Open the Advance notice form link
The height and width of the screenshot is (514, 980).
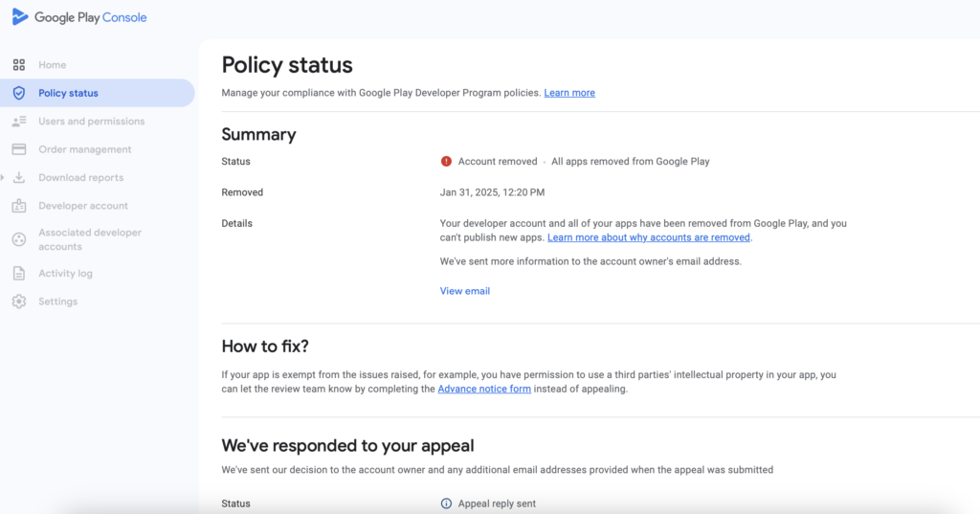tap(484, 390)
